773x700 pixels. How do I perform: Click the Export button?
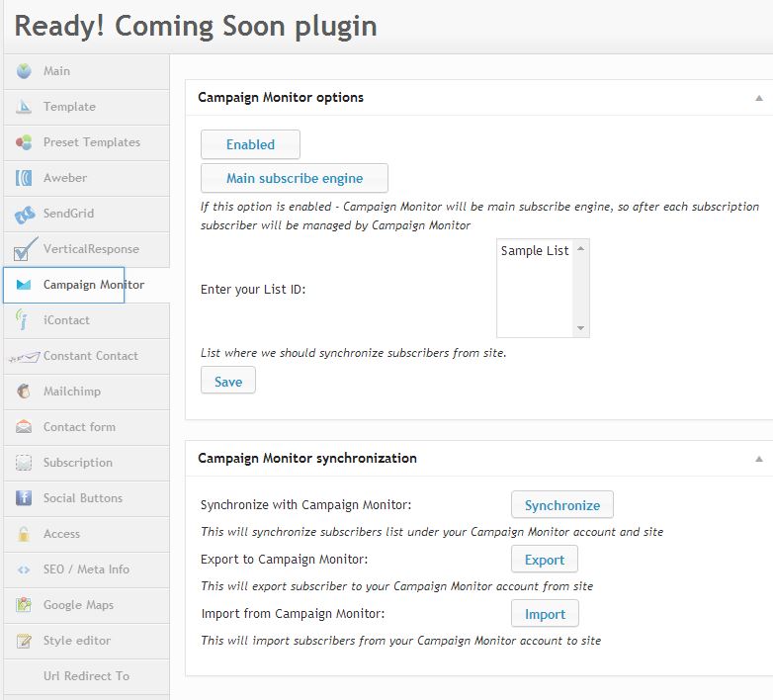tap(545, 559)
